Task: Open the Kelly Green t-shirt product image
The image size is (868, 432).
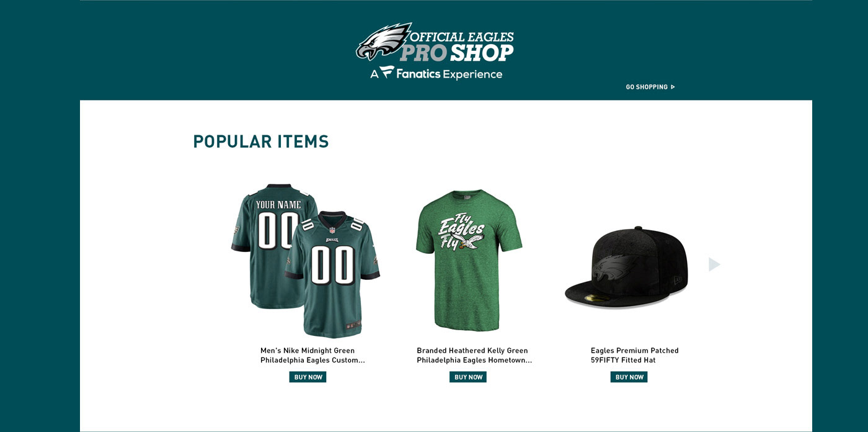Action: (469, 261)
